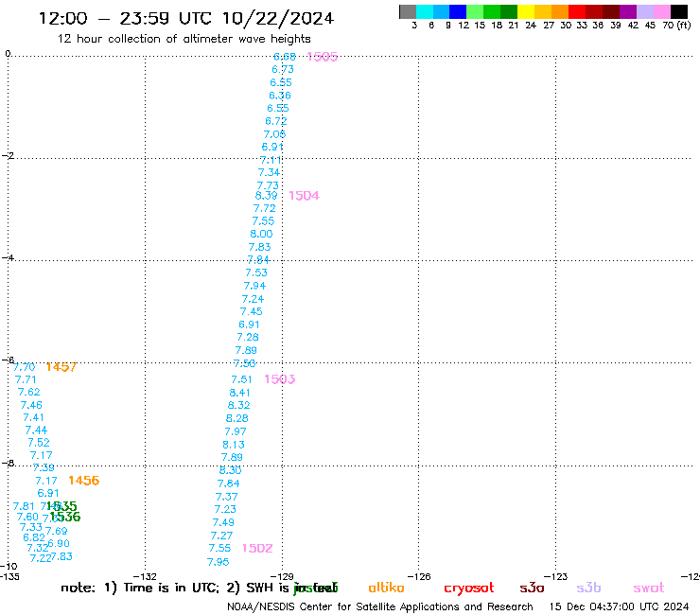Viewport: 700px width, 615px height.
Task: Click the bottom track value 7.95
Action: click(x=218, y=562)
